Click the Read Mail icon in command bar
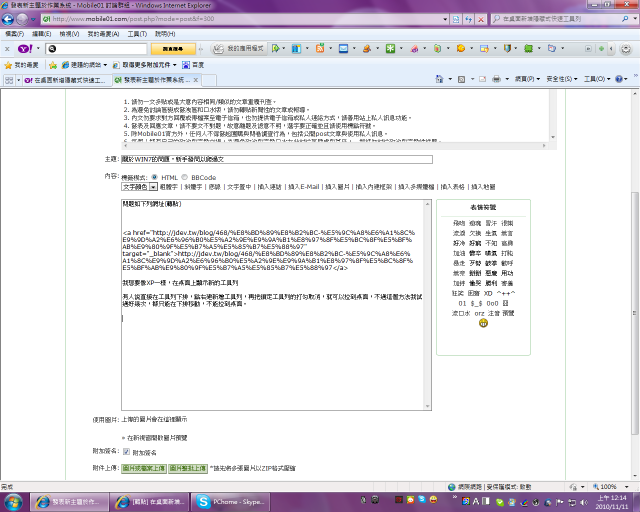Viewport: 640px width, 512px height. [482, 79]
